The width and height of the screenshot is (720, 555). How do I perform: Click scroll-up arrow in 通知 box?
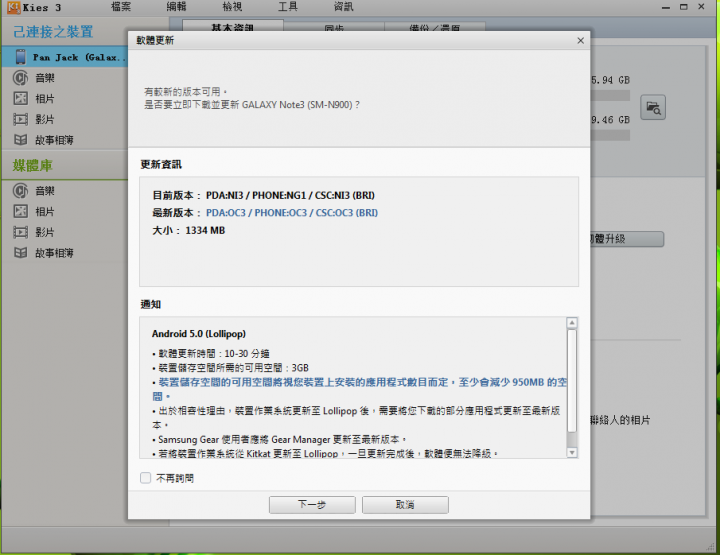pyautogui.click(x=572, y=323)
